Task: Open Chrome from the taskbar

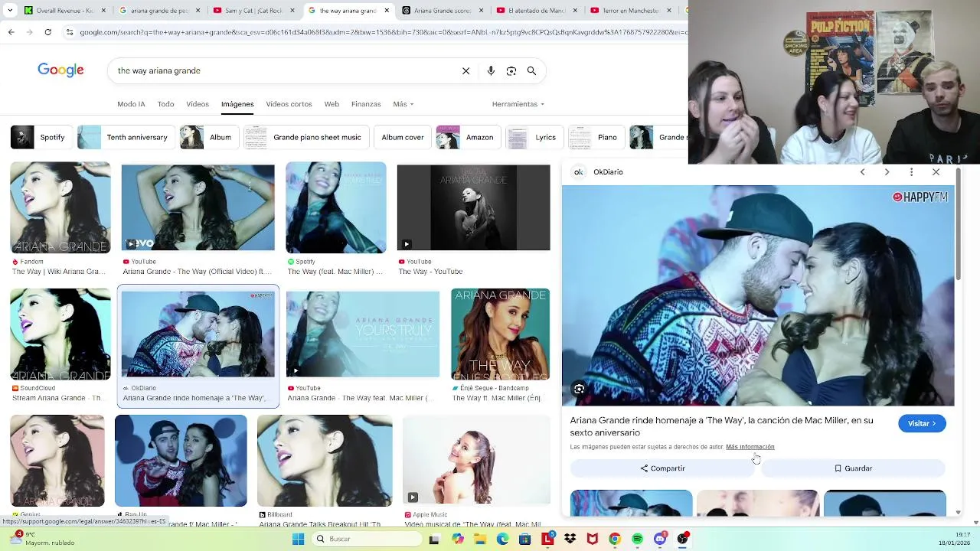Action: pos(615,539)
